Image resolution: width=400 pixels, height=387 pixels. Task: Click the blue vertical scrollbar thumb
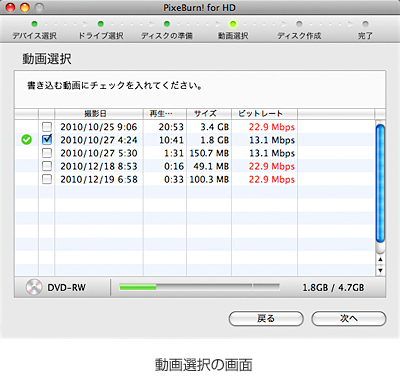click(380, 183)
